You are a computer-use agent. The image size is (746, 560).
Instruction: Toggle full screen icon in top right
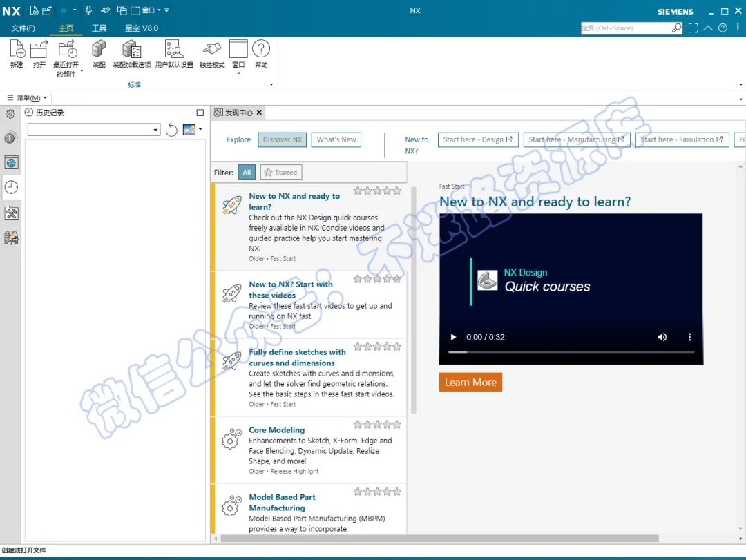694,28
